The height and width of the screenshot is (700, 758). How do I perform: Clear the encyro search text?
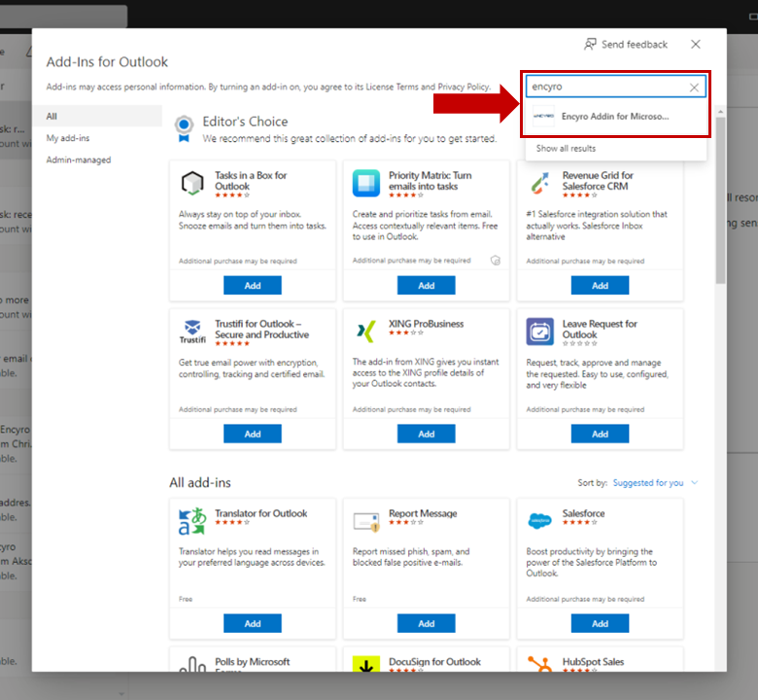click(x=694, y=87)
